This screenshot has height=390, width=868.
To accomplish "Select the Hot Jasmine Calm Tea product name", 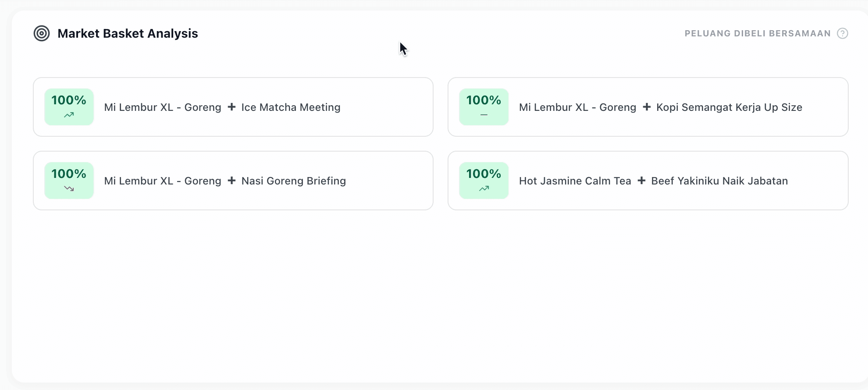I will coord(575,181).
